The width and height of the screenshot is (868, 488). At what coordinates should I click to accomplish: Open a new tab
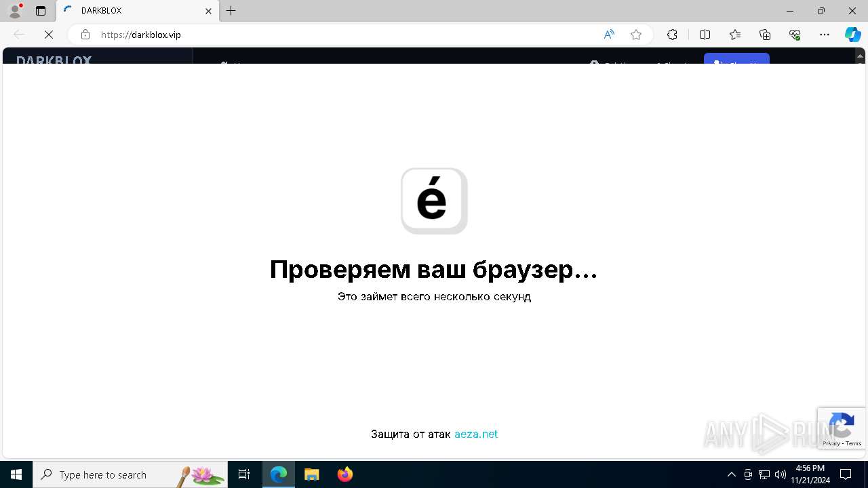click(231, 11)
